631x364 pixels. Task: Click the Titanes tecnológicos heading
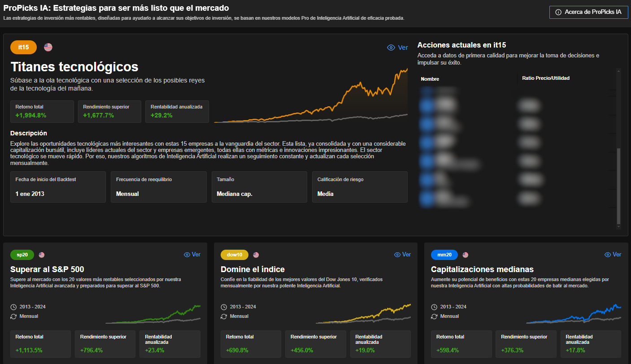point(74,67)
